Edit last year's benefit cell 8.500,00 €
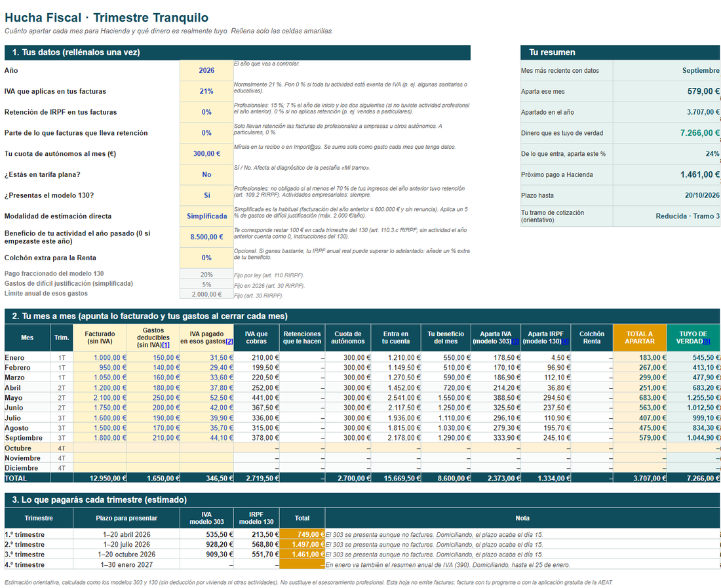This screenshot has width=721, height=588. pyautogui.click(x=206, y=237)
